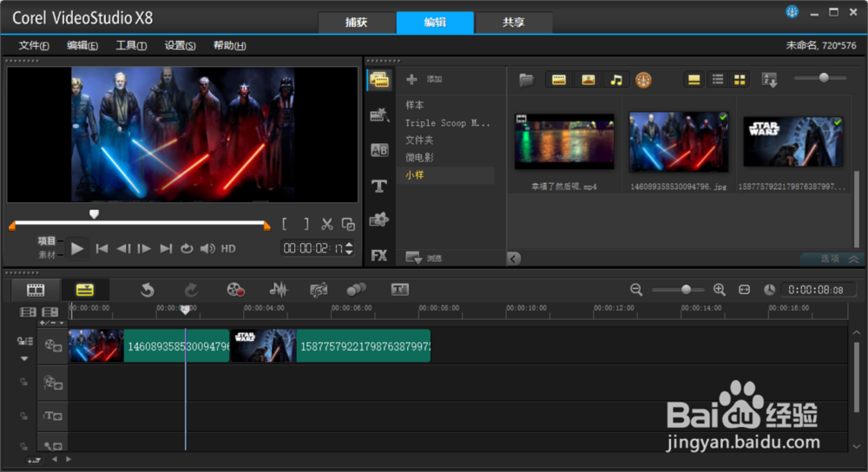Set mark-in point bracket
The height and width of the screenshot is (472, 868).
click(x=285, y=224)
